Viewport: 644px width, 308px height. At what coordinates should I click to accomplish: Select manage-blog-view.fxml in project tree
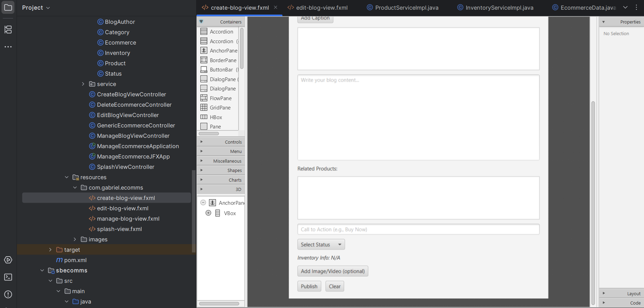[128, 219]
